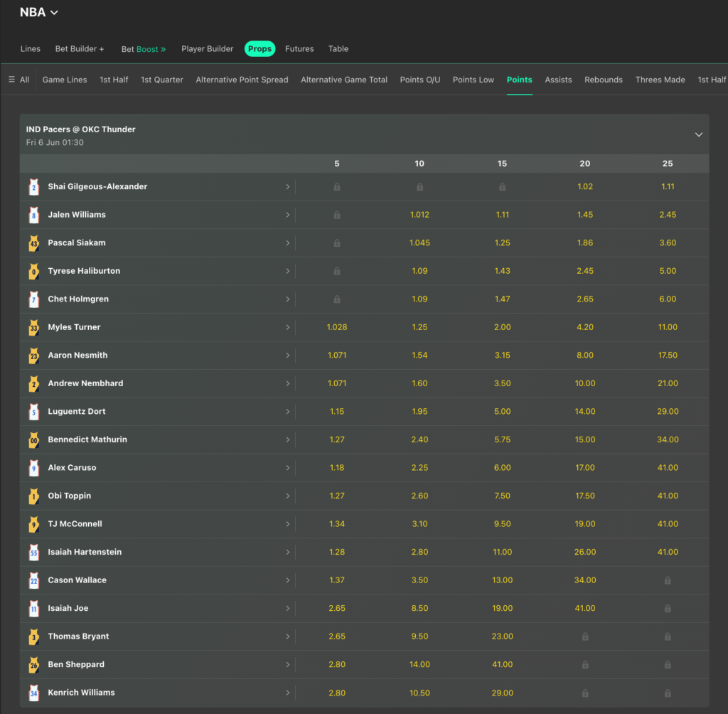Viewport: 728px width, 714px height.
Task: Click Tyrese Haliburton's jersey icon
Action: 33,271
